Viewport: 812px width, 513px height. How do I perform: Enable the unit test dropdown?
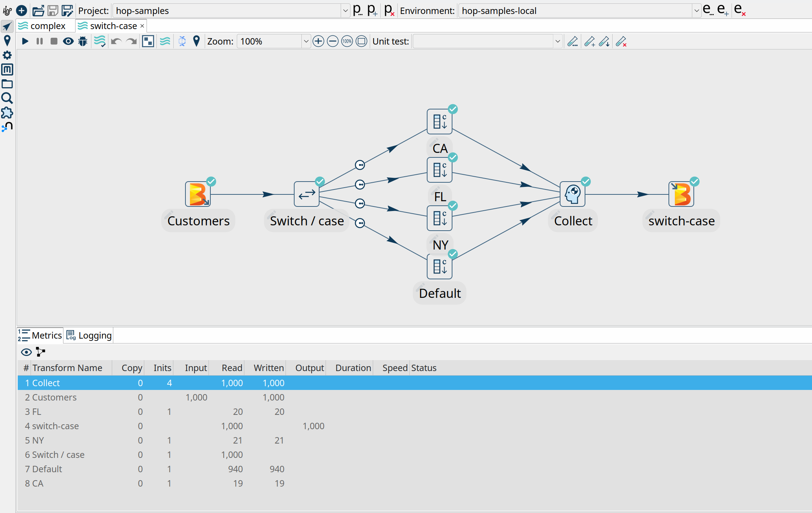(x=555, y=41)
